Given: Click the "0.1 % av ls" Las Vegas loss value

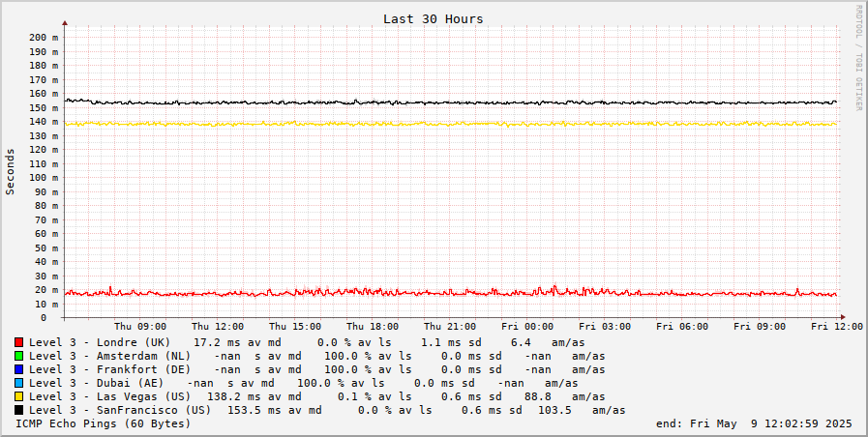Looking at the screenshot, I should pyautogui.click(x=374, y=396).
